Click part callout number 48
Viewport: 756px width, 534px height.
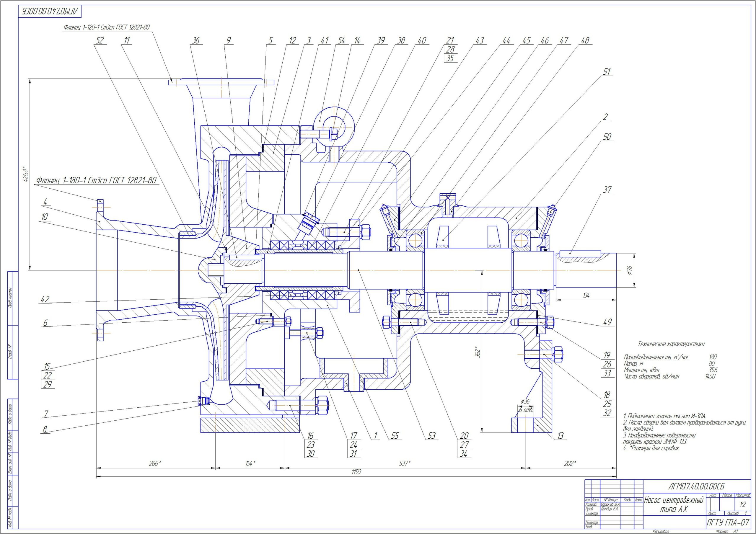585,40
